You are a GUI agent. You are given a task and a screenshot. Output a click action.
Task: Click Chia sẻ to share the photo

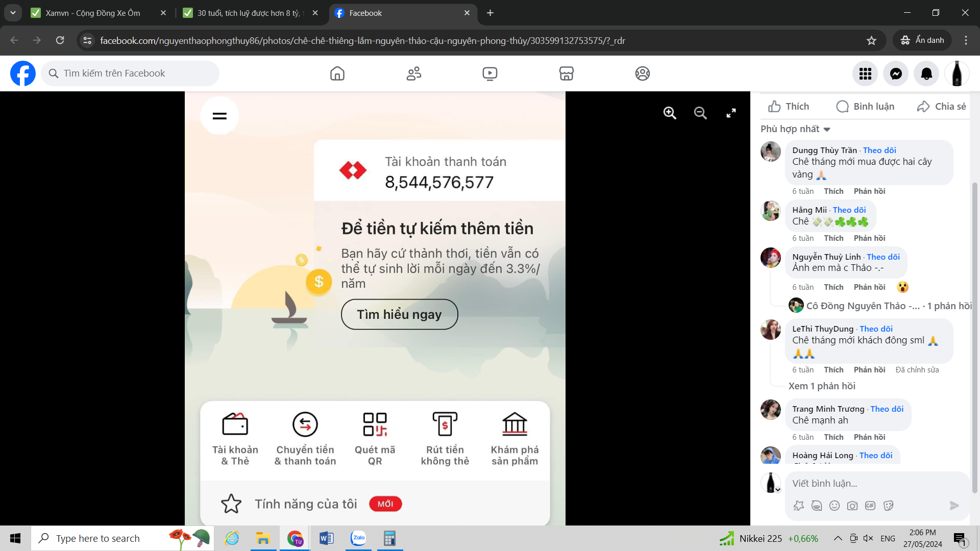[942, 106]
